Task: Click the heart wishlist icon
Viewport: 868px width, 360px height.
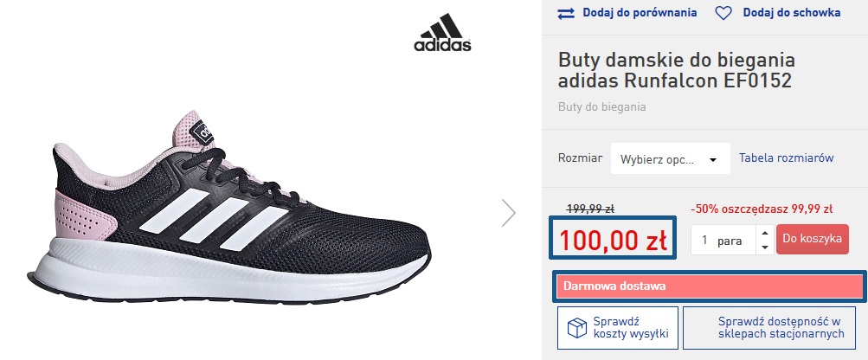Action: point(723,13)
